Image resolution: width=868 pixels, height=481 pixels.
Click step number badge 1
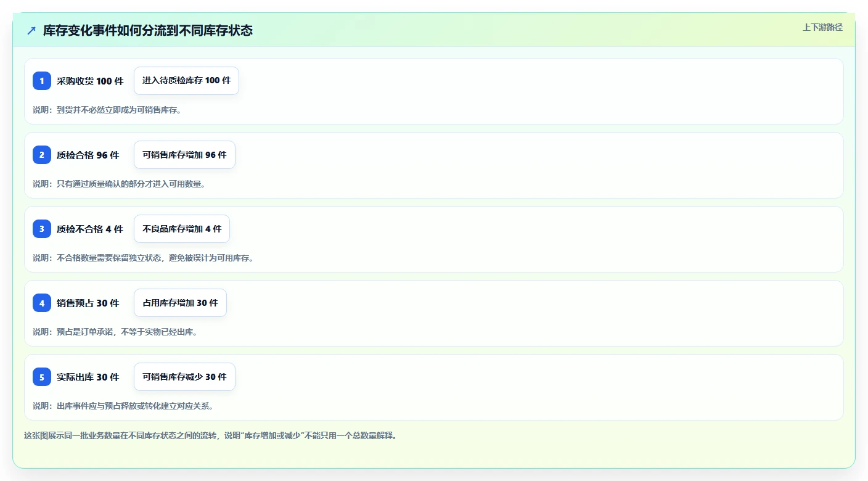click(x=42, y=81)
